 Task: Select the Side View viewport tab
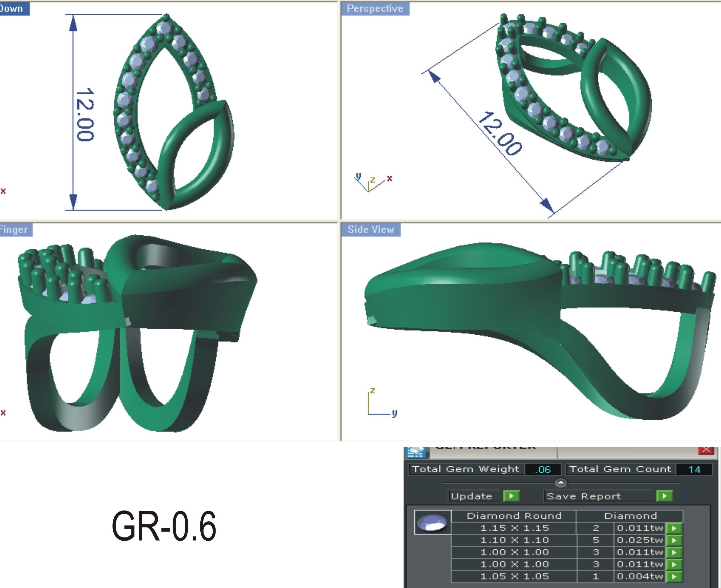pyautogui.click(x=370, y=229)
